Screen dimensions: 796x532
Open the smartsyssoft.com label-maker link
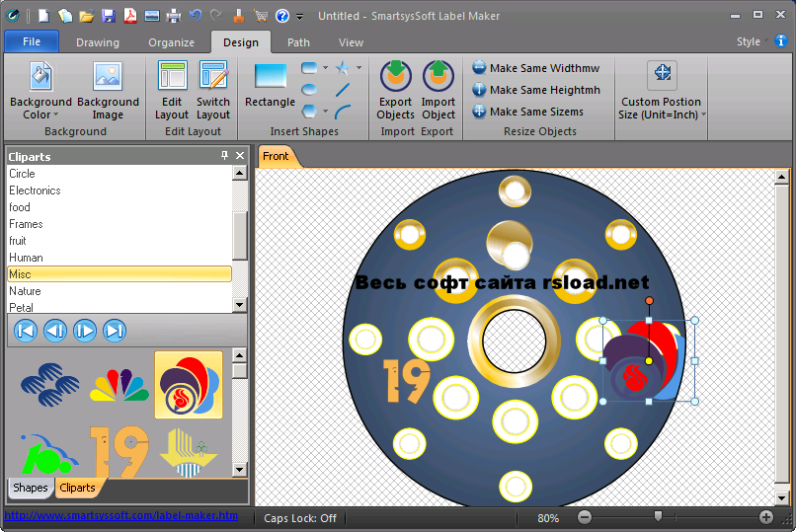tap(120, 515)
